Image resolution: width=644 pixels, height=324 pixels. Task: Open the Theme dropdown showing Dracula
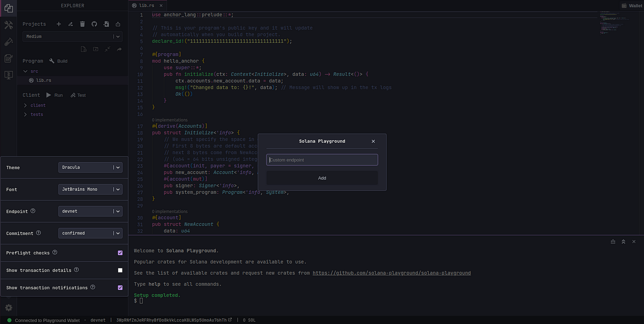point(90,168)
